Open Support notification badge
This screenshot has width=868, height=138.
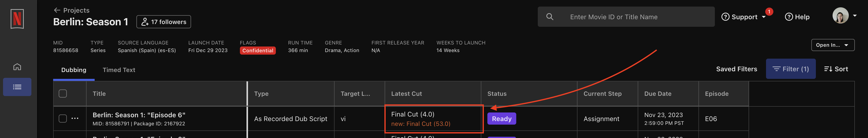pyautogui.click(x=769, y=11)
